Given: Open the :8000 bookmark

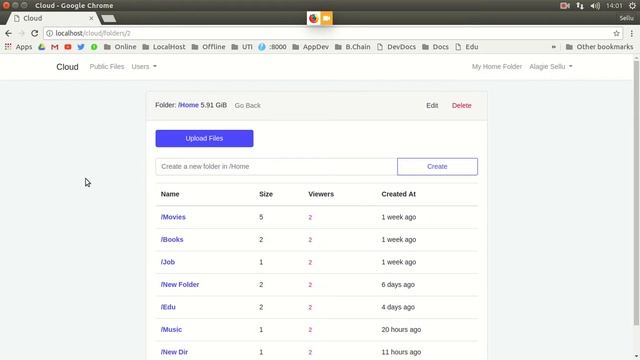Looking at the screenshot, I should tap(272, 47).
